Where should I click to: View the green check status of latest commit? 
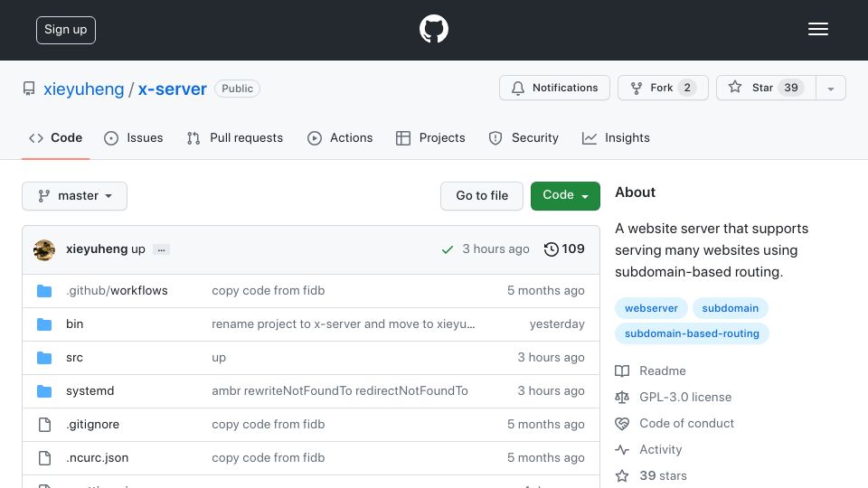click(448, 249)
